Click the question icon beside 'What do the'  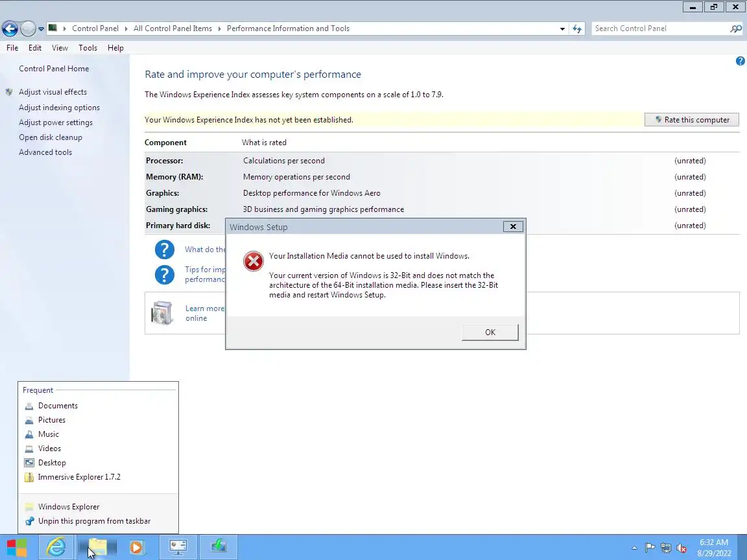[164, 250]
